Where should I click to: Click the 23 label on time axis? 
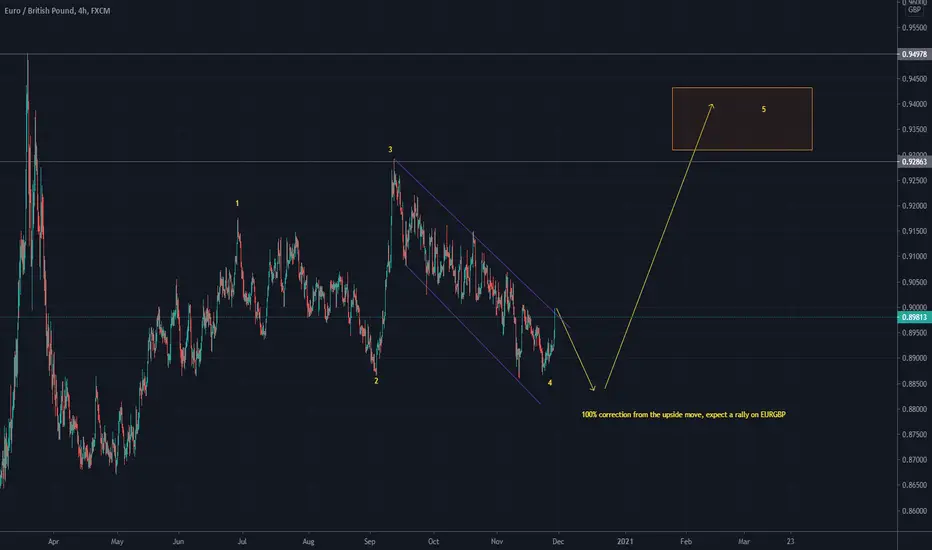pos(791,542)
